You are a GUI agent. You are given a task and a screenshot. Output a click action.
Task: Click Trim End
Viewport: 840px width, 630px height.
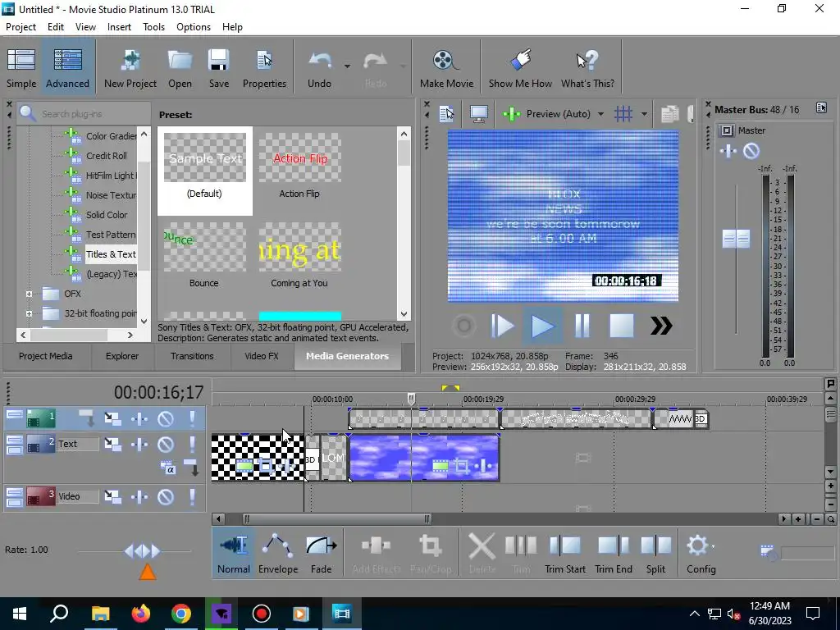[614, 552]
